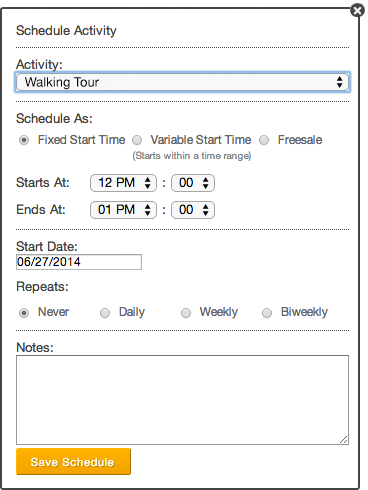Select the Freesale scheduling option
This screenshot has height=490, width=368.
point(264,140)
